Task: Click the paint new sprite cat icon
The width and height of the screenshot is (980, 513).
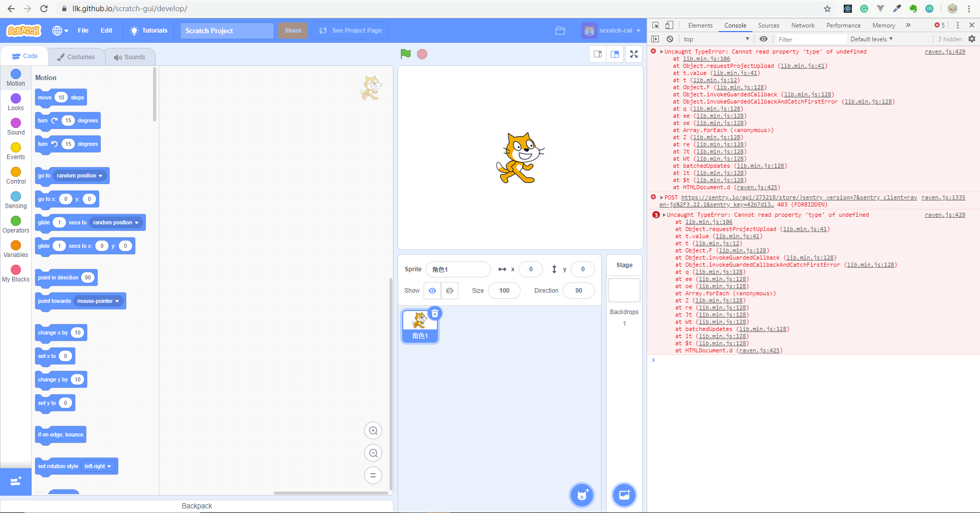Action: 581,495
